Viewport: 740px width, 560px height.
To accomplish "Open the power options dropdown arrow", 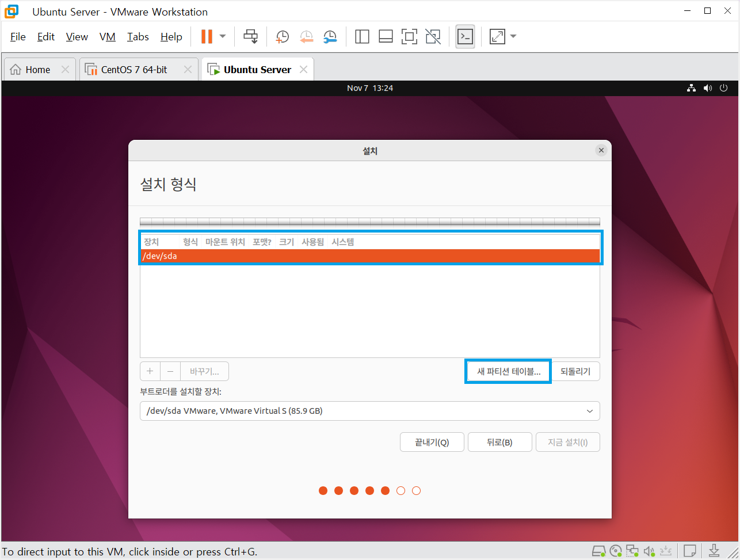I will [x=223, y=37].
